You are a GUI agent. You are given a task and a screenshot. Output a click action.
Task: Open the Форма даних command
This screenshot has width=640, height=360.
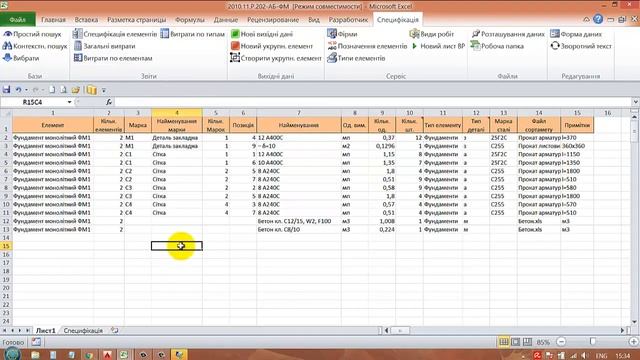tap(576, 34)
